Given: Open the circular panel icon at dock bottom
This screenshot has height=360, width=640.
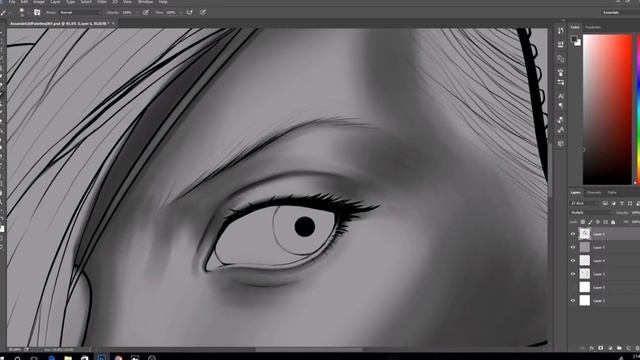Looking at the screenshot, I should 561,144.
